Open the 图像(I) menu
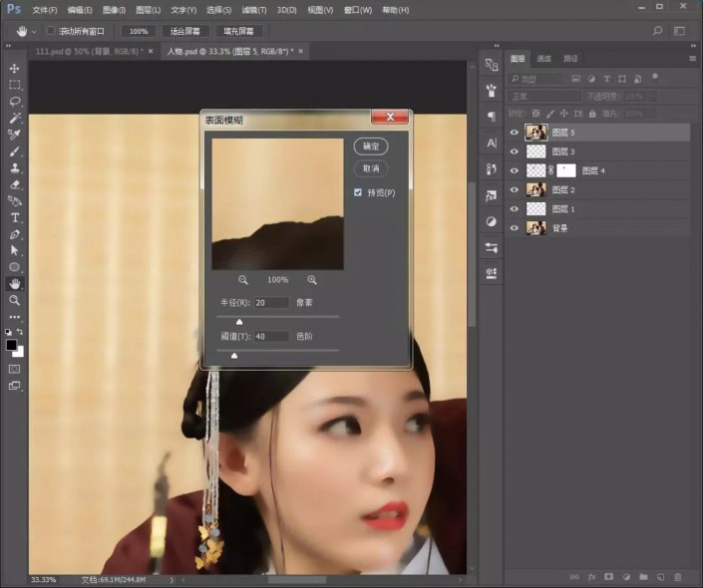The height and width of the screenshot is (588, 703). click(x=114, y=10)
